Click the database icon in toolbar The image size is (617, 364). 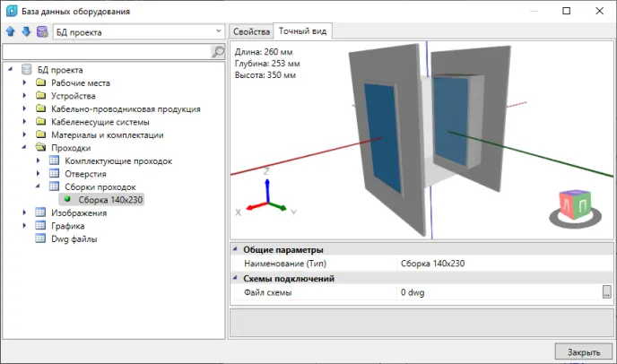coord(41,32)
